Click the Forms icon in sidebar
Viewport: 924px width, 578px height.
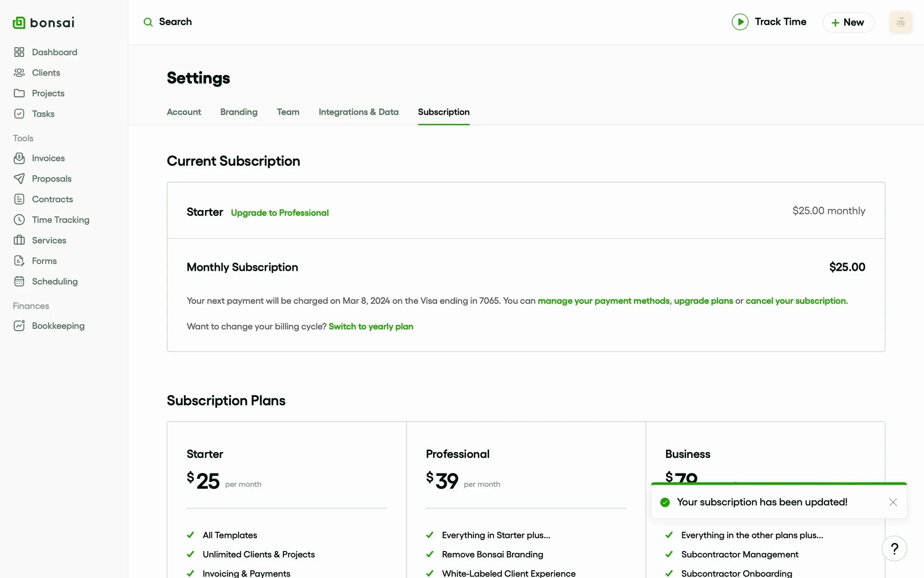[x=19, y=261]
